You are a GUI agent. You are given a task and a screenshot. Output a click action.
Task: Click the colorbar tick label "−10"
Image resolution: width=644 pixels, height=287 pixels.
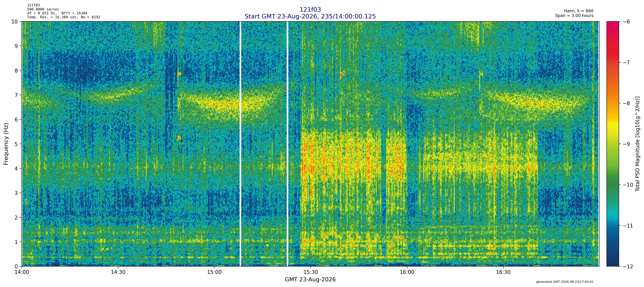tap(628, 185)
